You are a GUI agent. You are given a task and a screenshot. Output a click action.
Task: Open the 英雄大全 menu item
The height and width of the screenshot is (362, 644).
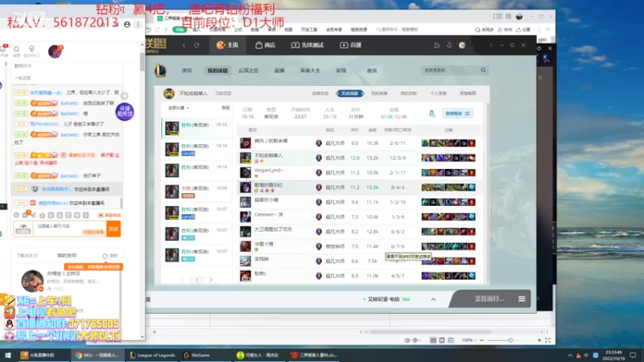310,71
